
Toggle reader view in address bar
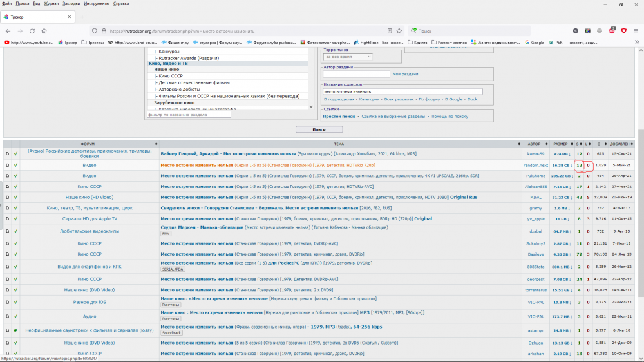[x=390, y=31]
